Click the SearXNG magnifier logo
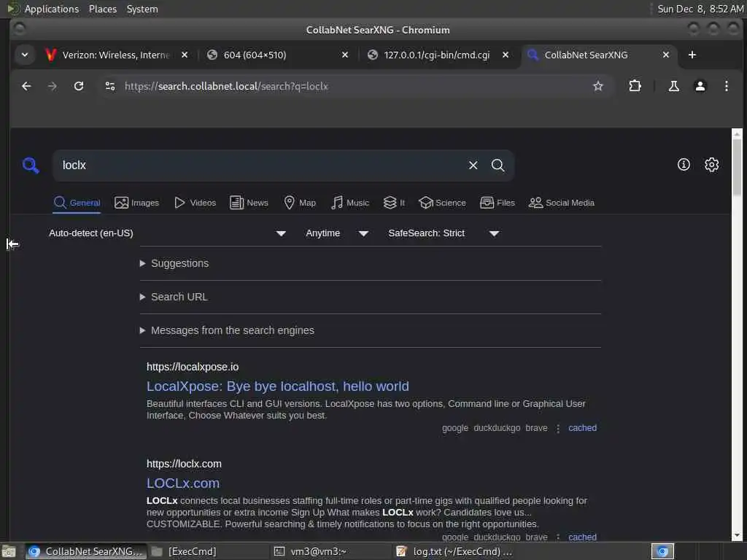 tap(31, 166)
